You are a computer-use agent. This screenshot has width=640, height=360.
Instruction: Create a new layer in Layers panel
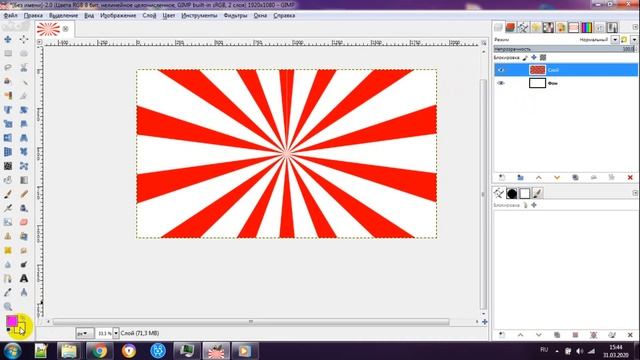coord(502,178)
